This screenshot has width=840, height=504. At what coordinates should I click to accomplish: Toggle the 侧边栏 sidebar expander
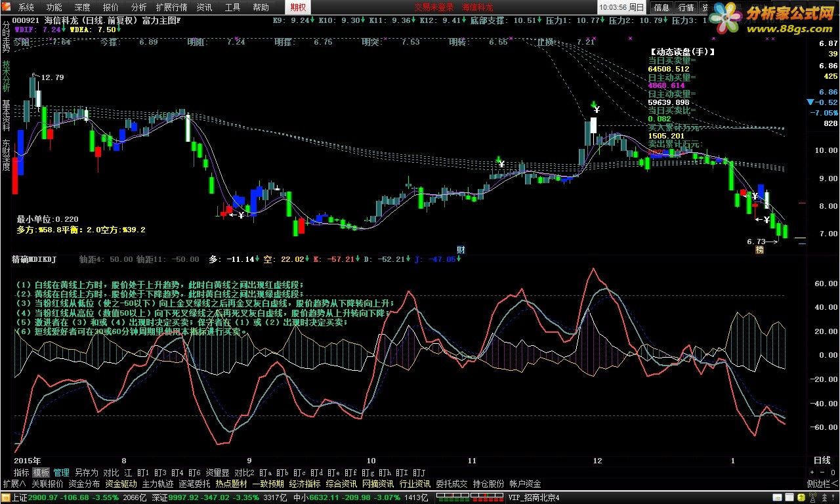822,484
